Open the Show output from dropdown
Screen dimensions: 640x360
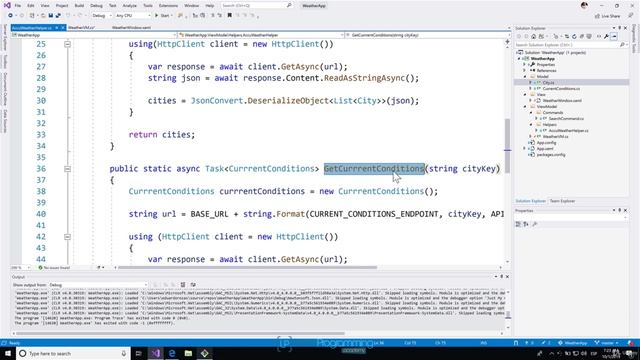coord(98,285)
